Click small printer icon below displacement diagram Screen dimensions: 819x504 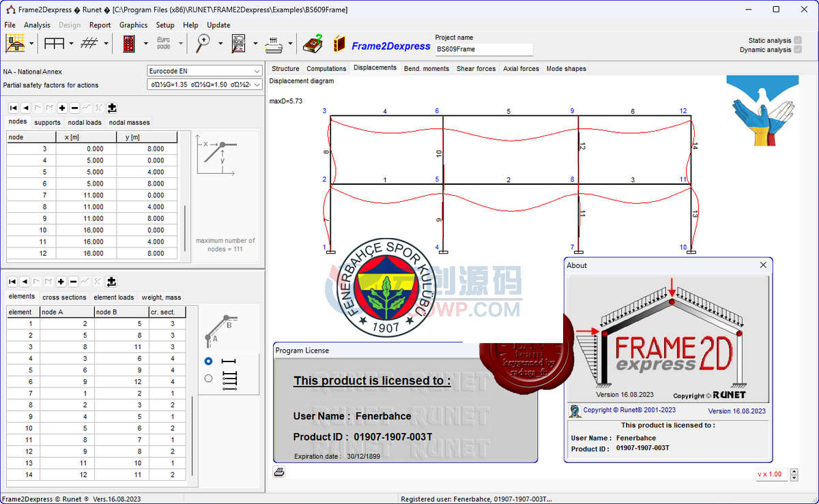click(278, 472)
